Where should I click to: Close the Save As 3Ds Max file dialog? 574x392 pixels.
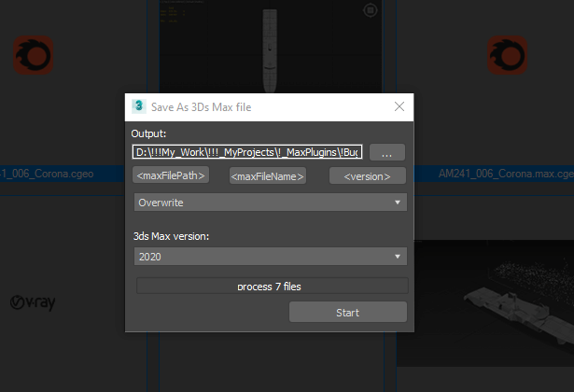tap(399, 107)
